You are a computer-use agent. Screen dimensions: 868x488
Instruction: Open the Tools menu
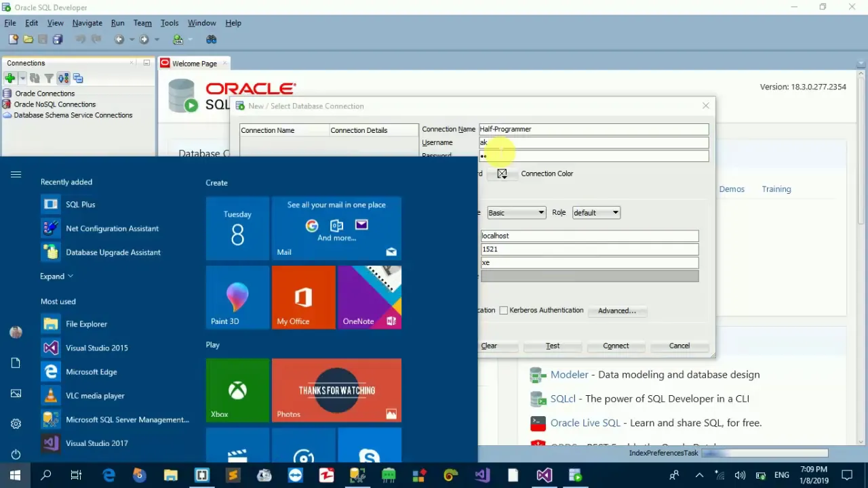[170, 23]
